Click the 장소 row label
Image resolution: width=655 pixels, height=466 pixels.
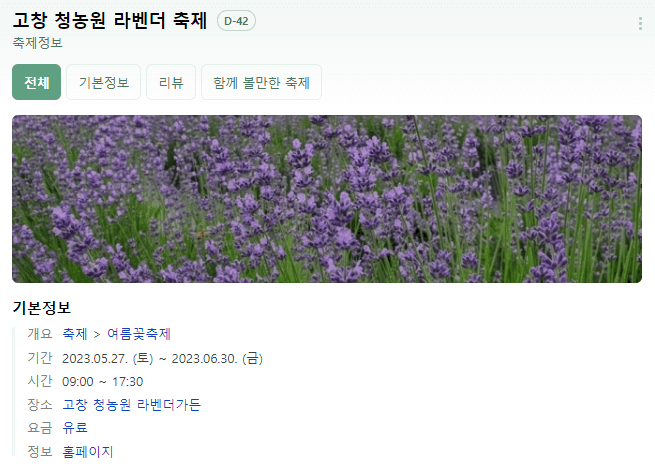point(40,405)
